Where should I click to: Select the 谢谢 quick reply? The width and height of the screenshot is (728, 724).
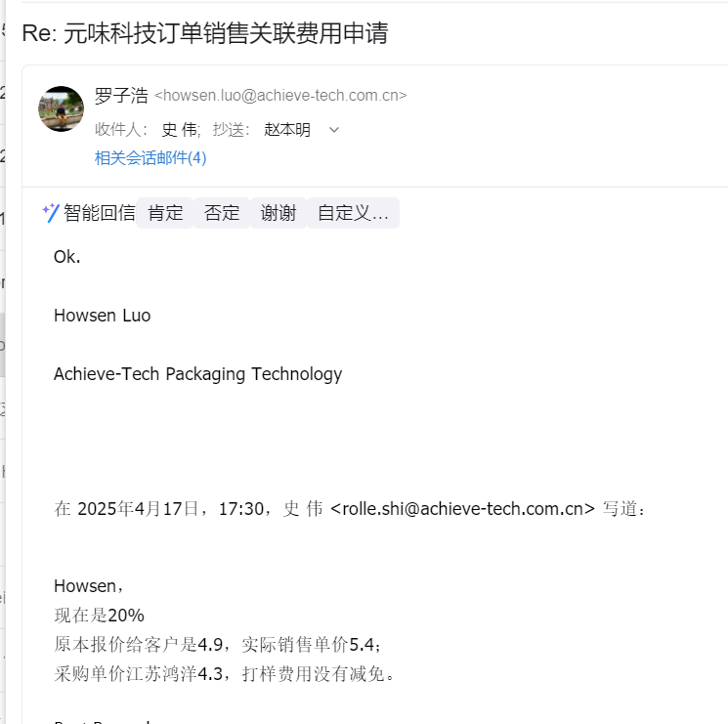(x=278, y=213)
